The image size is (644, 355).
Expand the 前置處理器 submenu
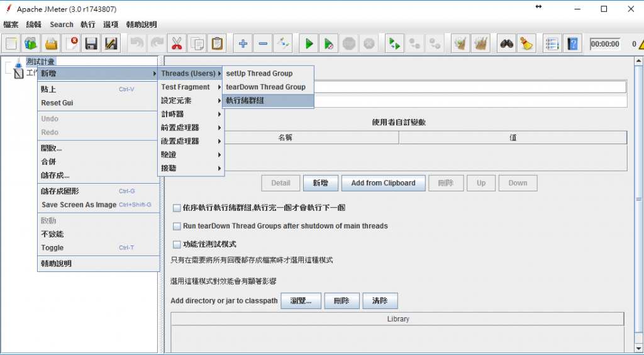[x=191, y=128]
